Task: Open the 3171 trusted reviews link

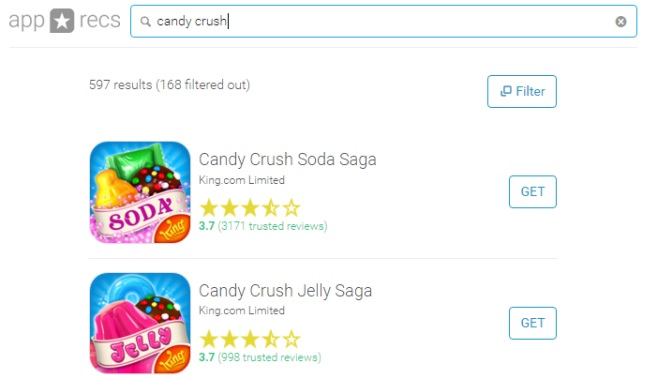Action: point(272,226)
